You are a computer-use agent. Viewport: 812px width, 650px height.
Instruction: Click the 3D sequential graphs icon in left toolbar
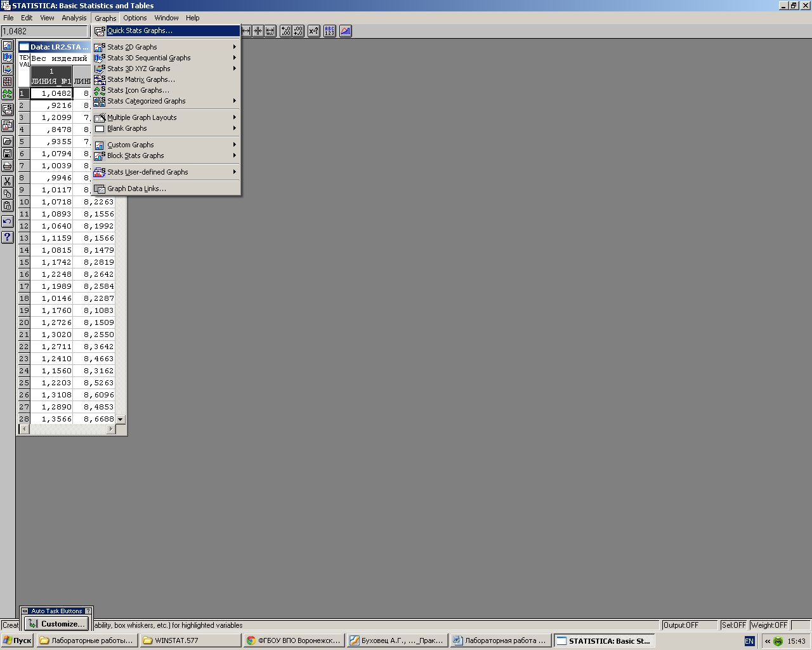click(7, 58)
